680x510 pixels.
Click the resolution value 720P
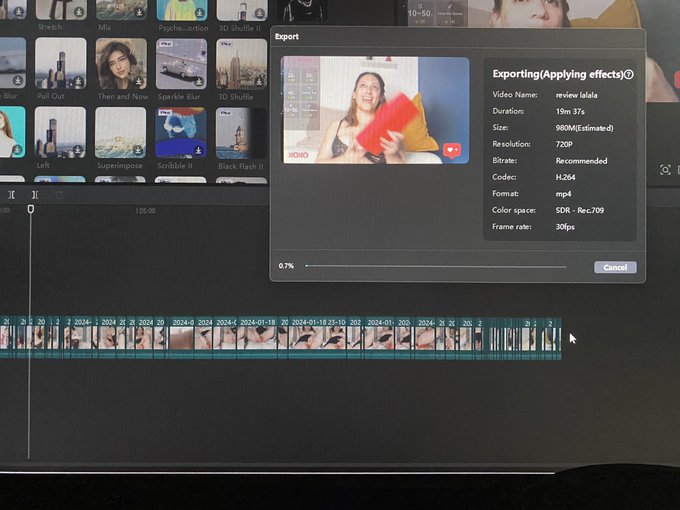pyautogui.click(x=564, y=144)
